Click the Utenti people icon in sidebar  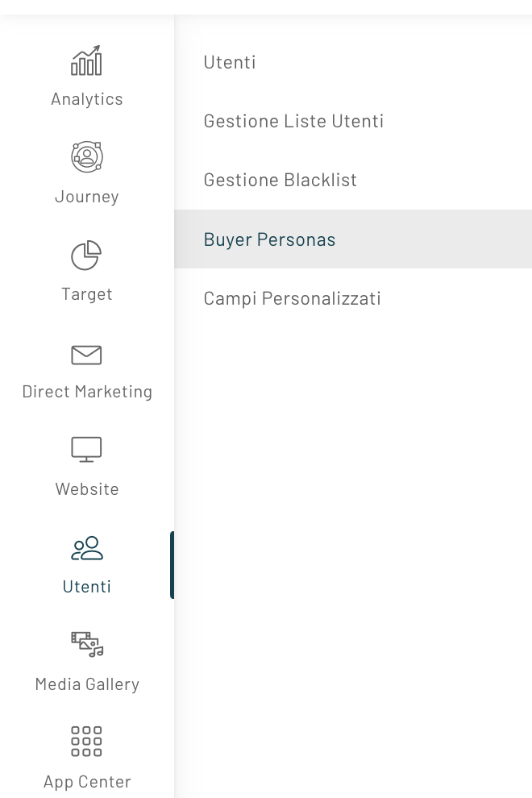click(x=86, y=548)
